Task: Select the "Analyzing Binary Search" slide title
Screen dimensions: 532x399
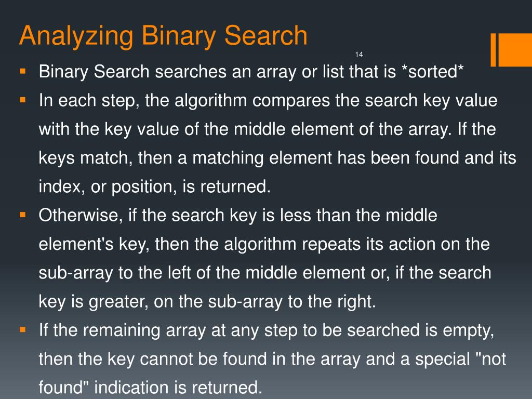Action: (163, 36)
